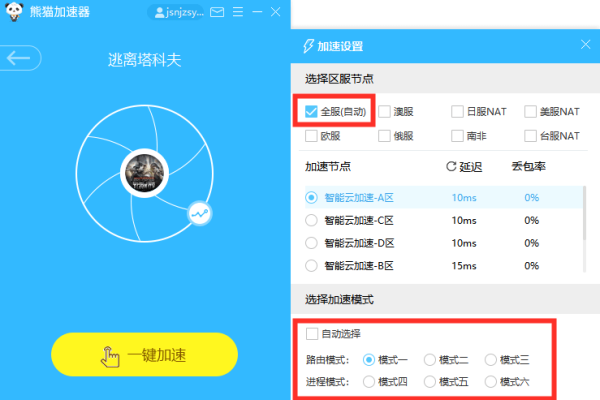Click the 一键加速 yellow button

144,354
